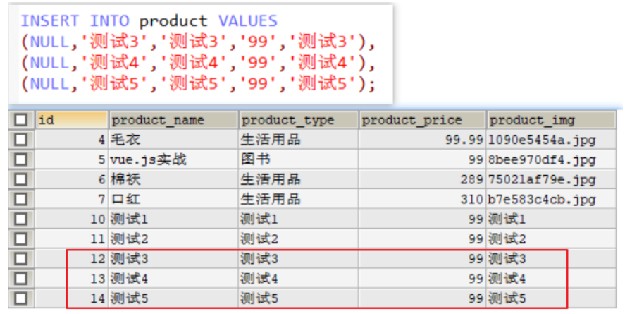Check the row checkbox for vue.js实战
The width and height of the screenshot is (644, 314).
click(20, 159)
